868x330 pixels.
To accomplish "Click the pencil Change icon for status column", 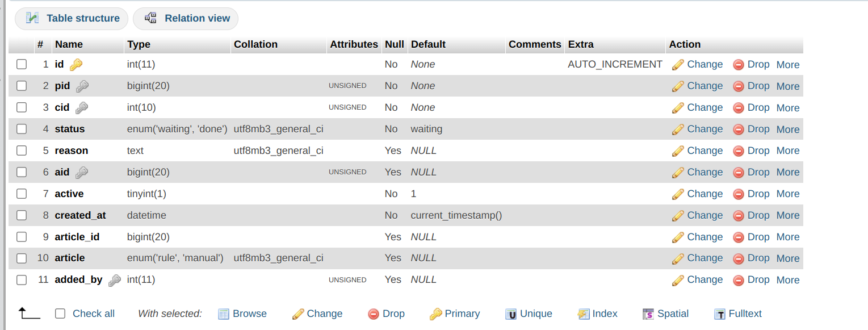I will (x=678, y=130).
